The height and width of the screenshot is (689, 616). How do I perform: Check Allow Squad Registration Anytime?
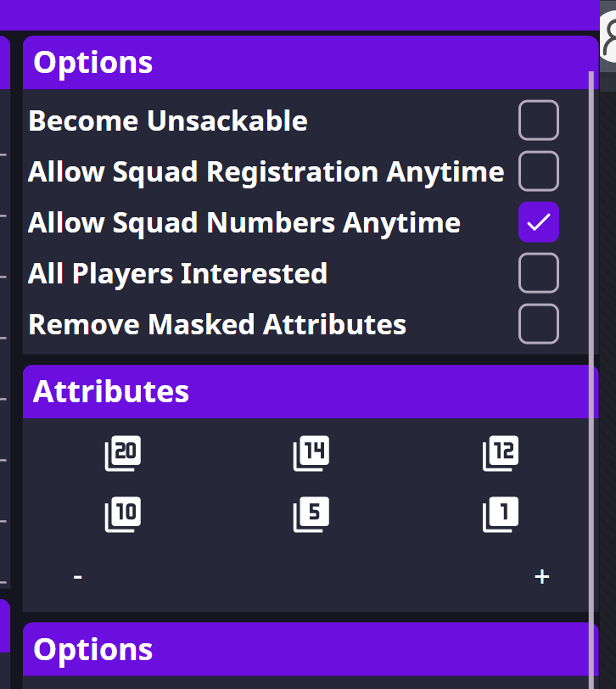(x=539, y=171)
